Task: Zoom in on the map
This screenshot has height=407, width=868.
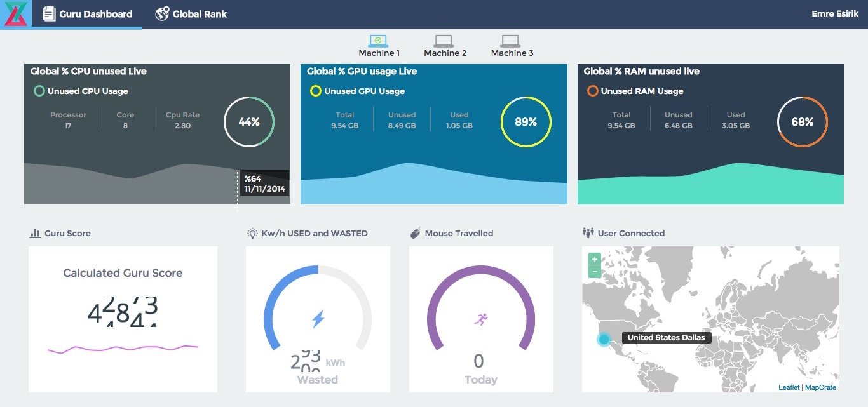Action: click(x=594, y=259)
